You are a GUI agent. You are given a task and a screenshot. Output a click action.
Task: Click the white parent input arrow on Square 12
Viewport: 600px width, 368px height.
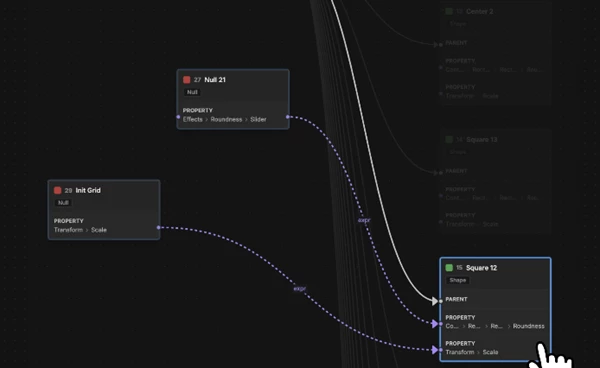pos(435,301)
